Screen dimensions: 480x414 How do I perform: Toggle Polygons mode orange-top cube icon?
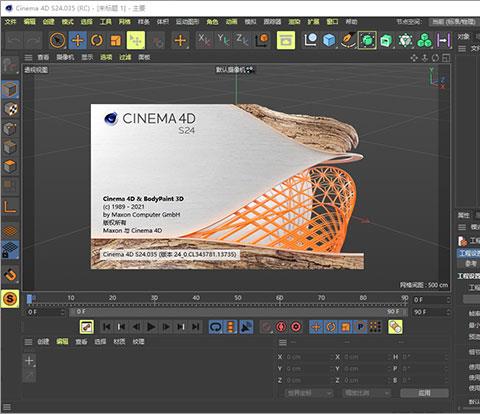10,166
